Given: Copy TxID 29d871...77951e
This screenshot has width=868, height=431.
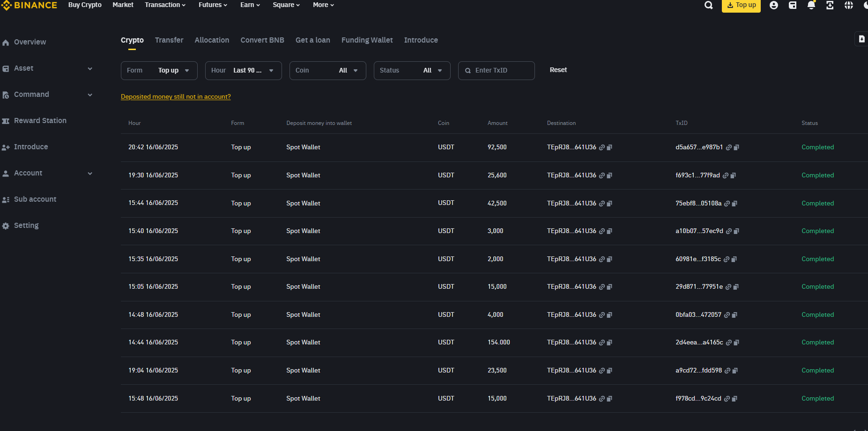Looking at the screenshot, I should (x=736, y=287).
